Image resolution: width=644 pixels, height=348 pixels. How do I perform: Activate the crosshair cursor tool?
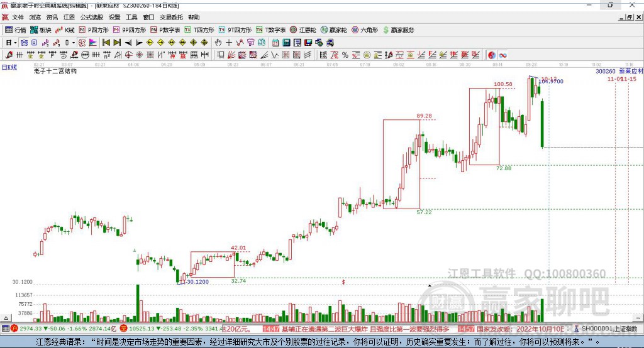tap(229, 43)
